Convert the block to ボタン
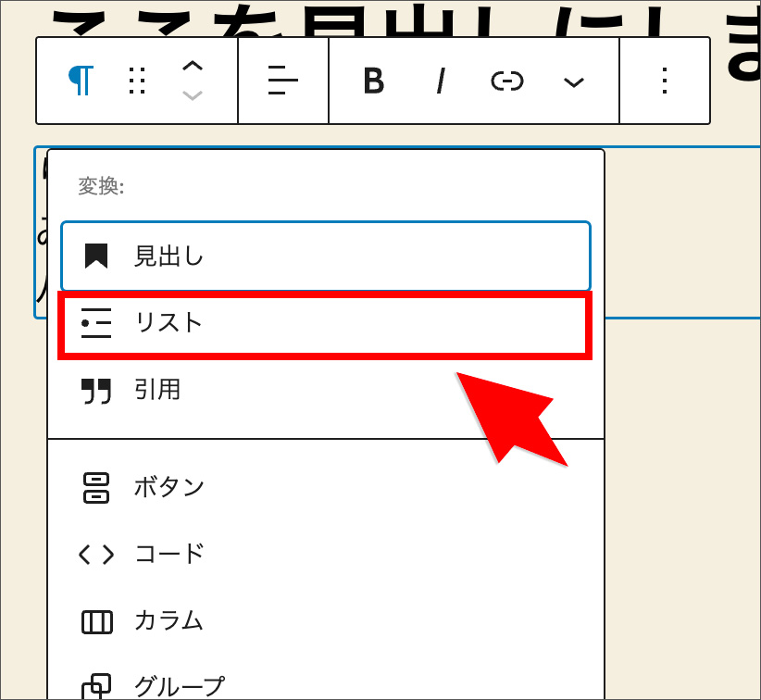 168,487
